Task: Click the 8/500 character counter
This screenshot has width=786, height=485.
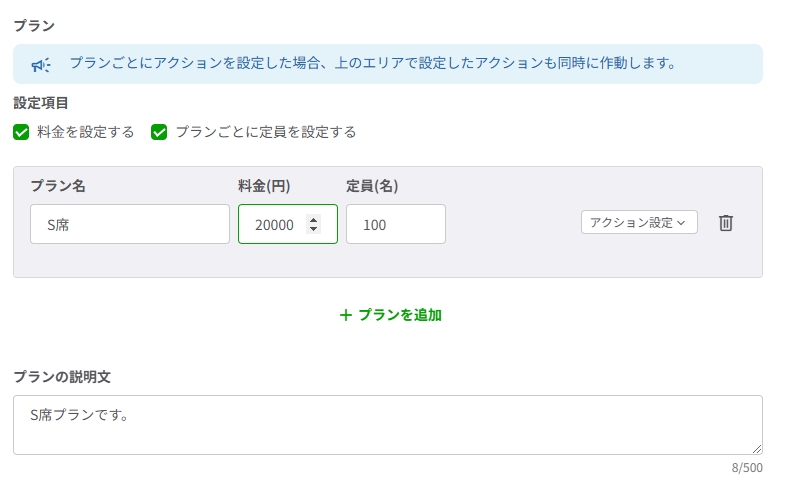Action: point(746,468)
